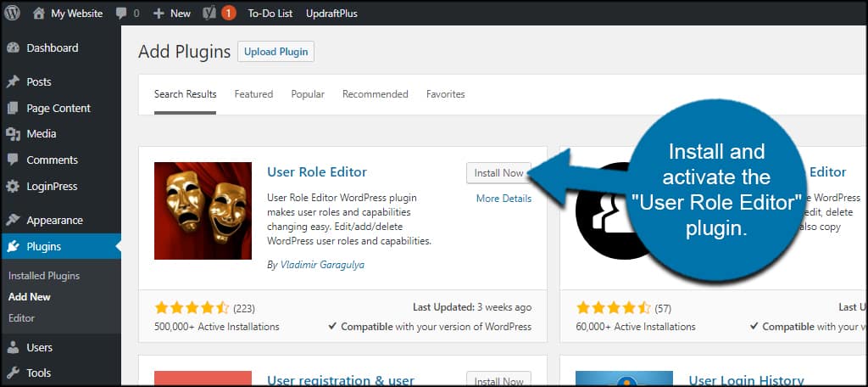This screenshot has height=387, width=868.
Task: Click the Tools wrench icon
Action: point(14,373)
